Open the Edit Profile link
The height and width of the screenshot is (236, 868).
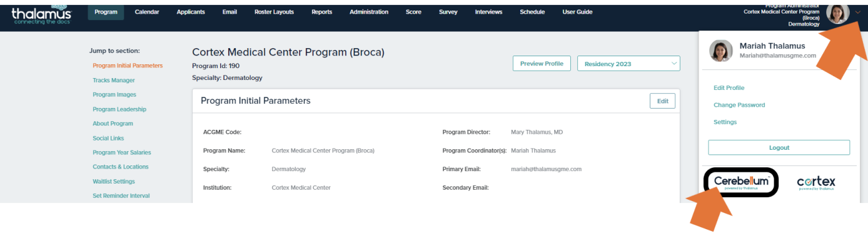point(729,88)
